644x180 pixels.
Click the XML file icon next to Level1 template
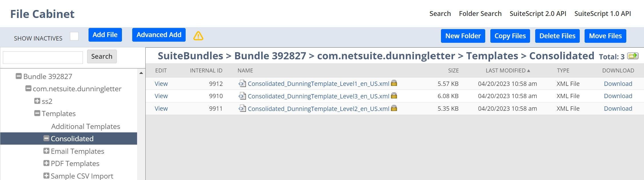click(242, 84)
